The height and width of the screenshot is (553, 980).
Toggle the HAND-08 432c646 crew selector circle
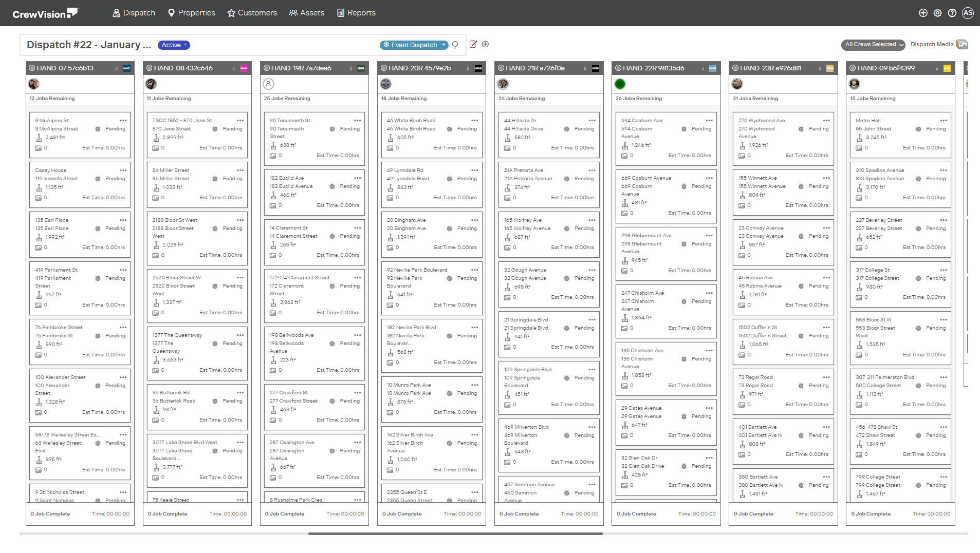149,68
